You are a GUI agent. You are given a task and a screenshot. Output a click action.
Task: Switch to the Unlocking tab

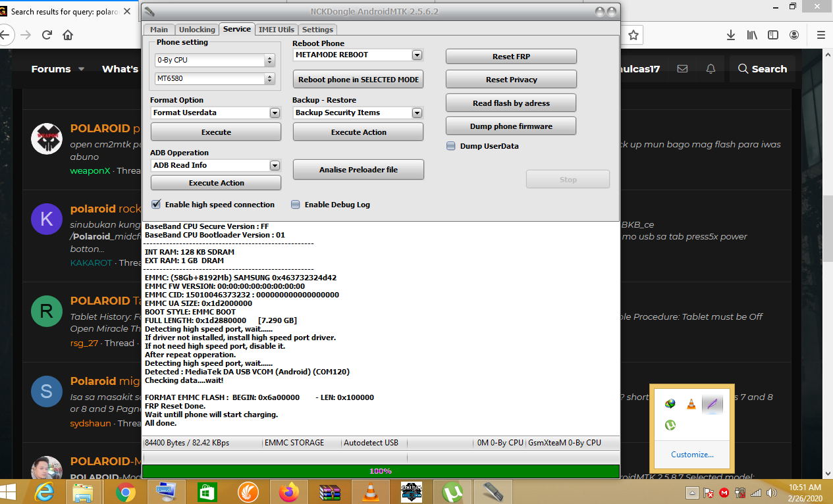coord(197,30)
